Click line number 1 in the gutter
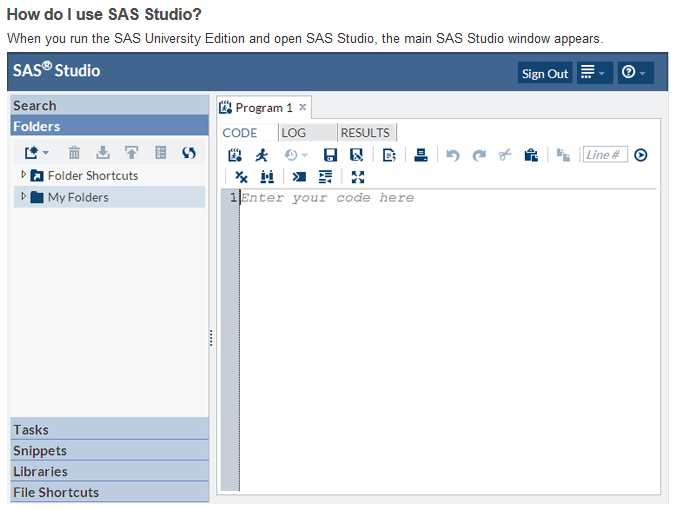The image size is (676, 510). 233,197
